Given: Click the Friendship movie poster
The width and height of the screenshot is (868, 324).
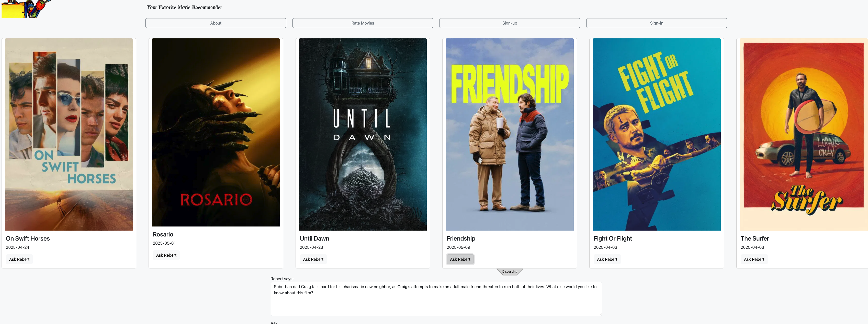Looking at the screenshot, I should click(510, 134).
